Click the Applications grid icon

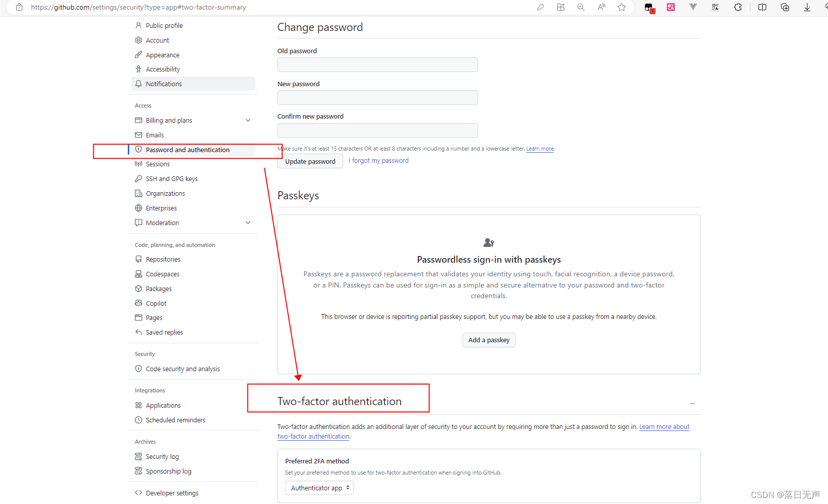pyautogui.click(x=138, y=405)
